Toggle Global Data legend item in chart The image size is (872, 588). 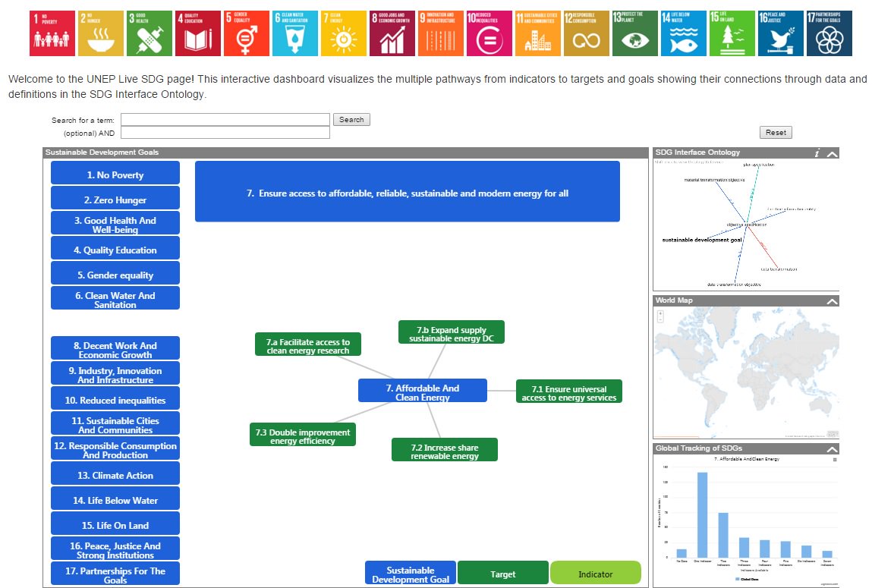click(746, 579)
